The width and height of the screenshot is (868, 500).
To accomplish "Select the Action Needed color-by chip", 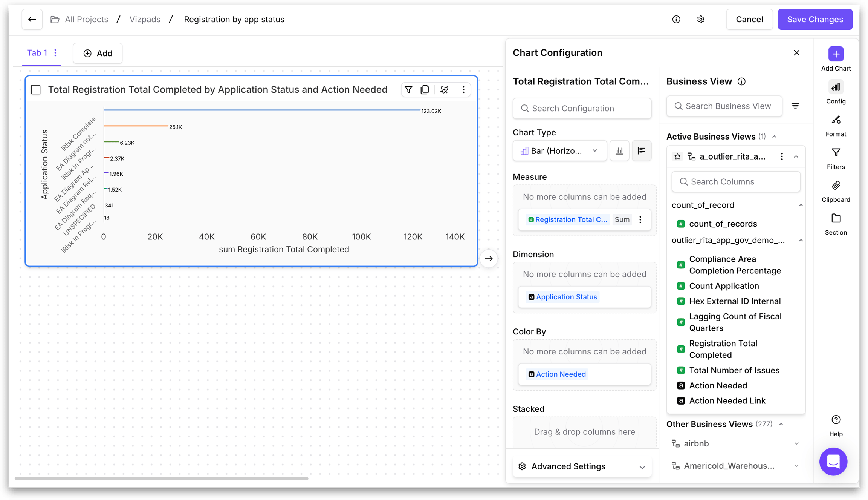I will pyautogui.click(x=557, y=374).
